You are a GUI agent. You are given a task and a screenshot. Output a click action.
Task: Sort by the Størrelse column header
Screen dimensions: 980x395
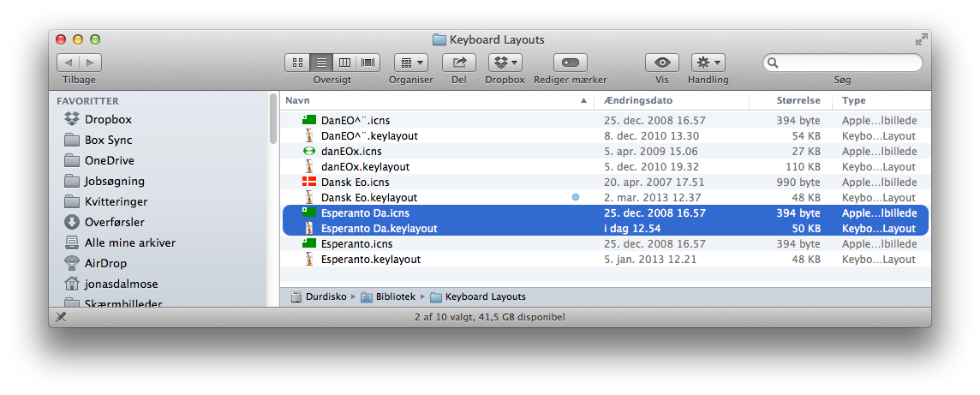(x=798, y=100)
